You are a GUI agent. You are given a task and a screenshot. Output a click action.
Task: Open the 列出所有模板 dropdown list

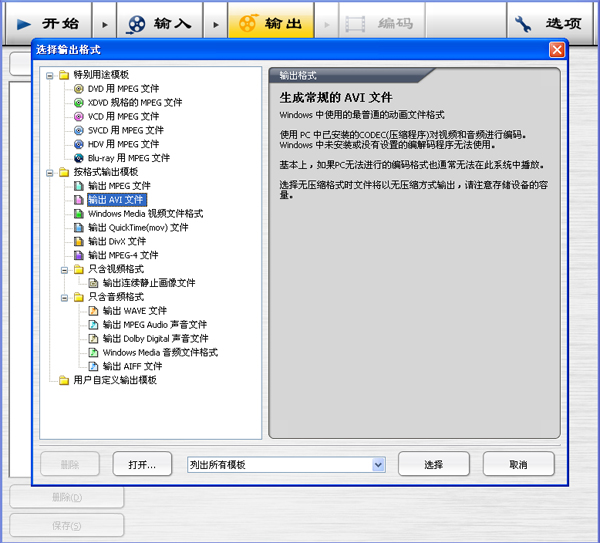[378, 465]
